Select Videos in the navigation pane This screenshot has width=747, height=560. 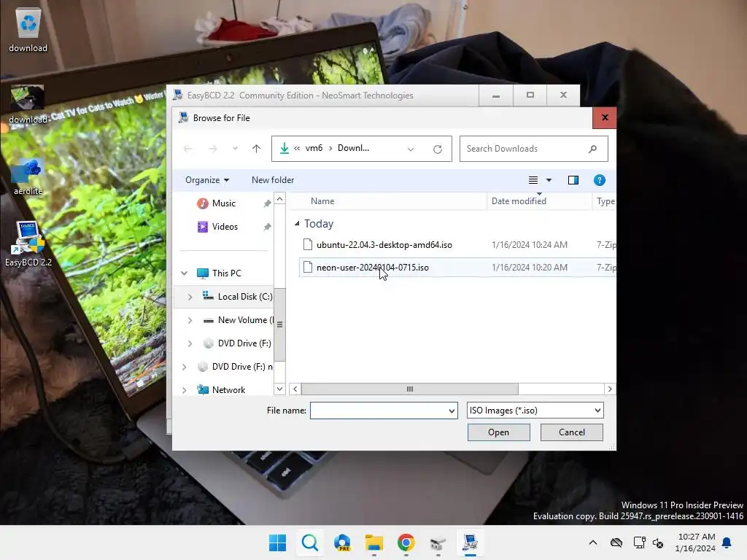coord(225,227)
